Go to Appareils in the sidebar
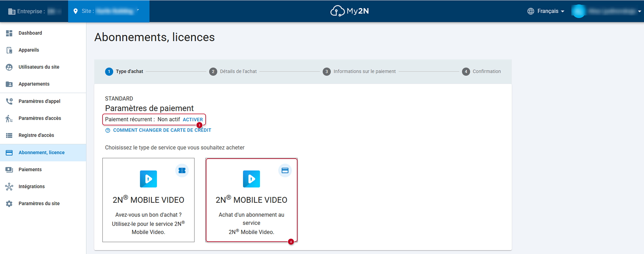The height and width of the screenshot is (254, 644). click(43, 50)
